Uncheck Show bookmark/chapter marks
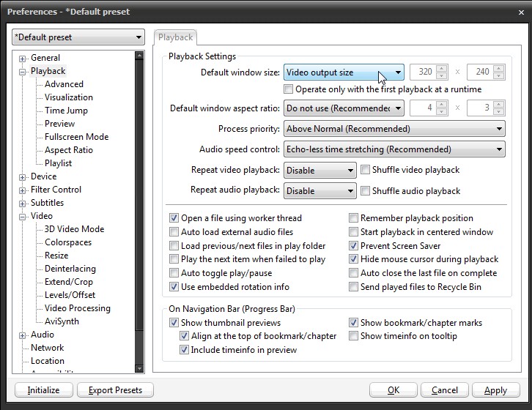 click(353, 322)
